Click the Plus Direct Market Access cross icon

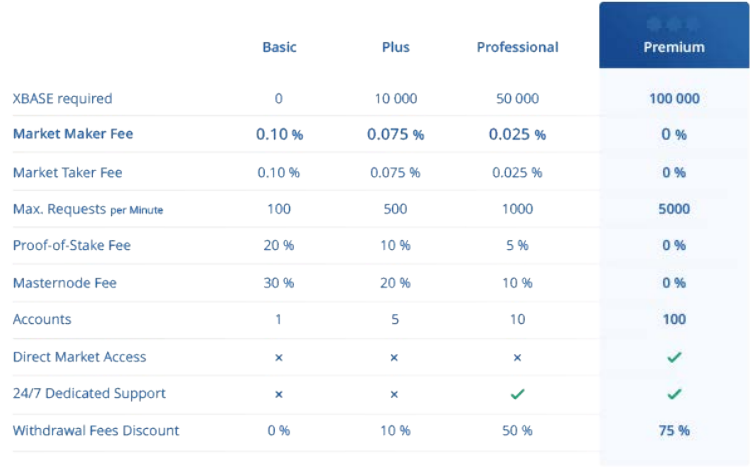pos(395,357)
